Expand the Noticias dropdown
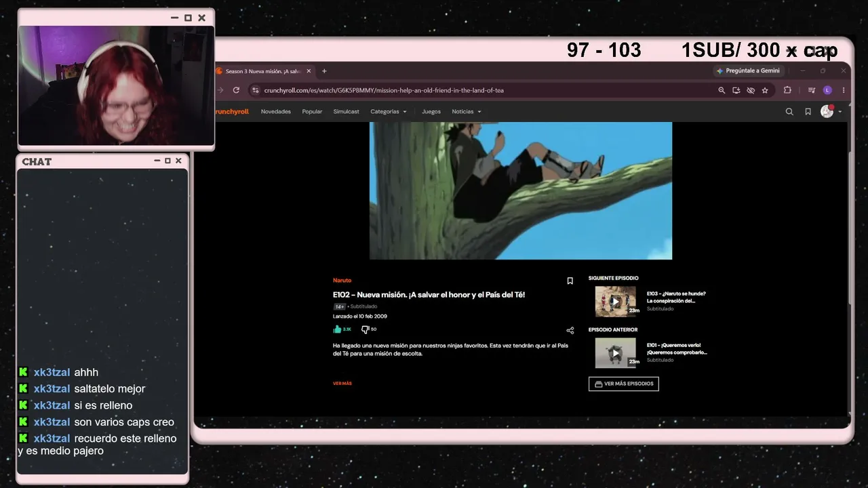Screen dimensions: 868x488 pos(467,112)
